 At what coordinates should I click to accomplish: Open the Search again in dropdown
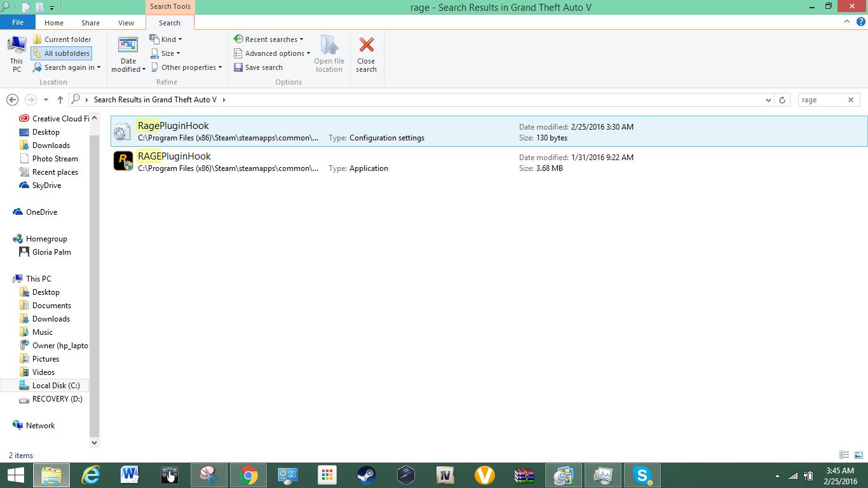click(x=67, y=67)
